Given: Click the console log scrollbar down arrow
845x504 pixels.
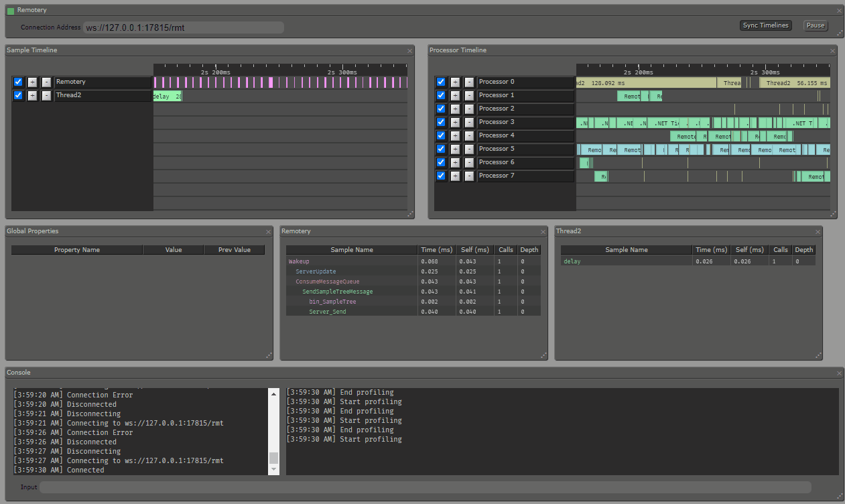Looking at the screenshot, I should [x=273, y=469].
